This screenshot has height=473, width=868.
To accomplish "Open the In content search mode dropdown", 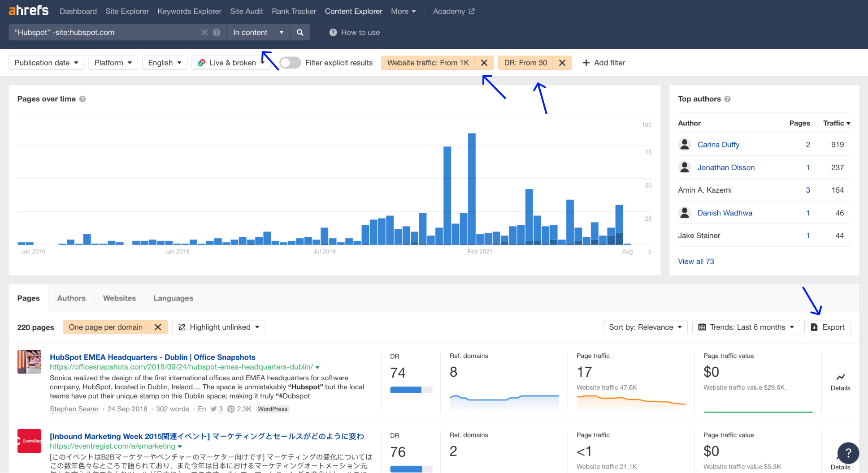I will click(x=258, y=32).
